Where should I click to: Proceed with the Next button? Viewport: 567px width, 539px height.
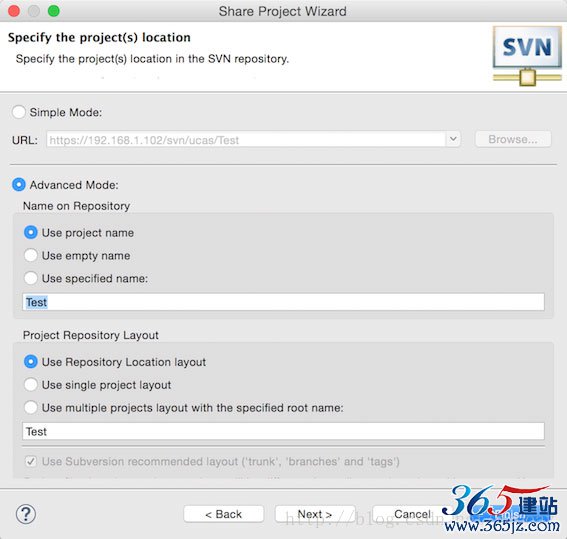(315, 514)
